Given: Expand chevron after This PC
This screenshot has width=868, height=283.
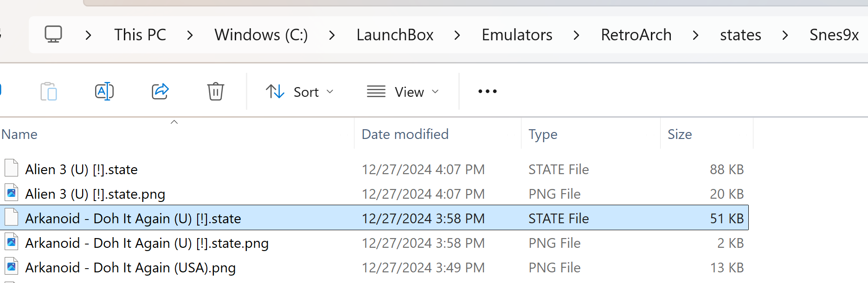Looking at the screenshot, I should click(190, 35).
